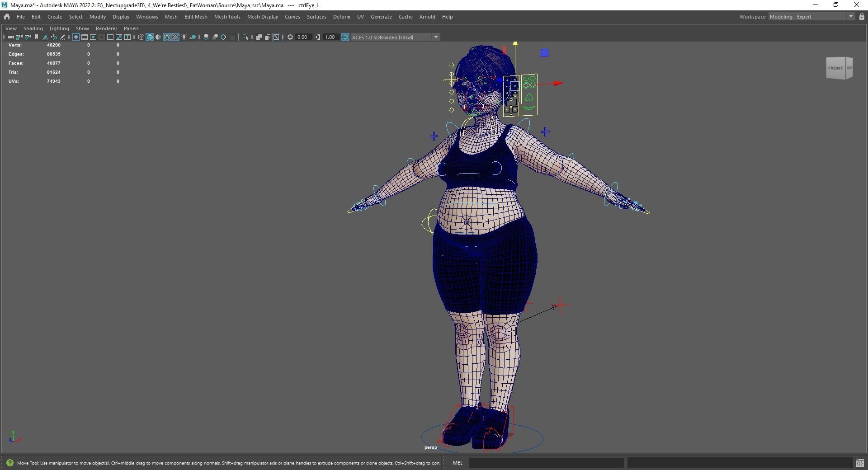Open the panel Renderer menu
The height and width of the screenshot is (470, 868).
point(106,28)
